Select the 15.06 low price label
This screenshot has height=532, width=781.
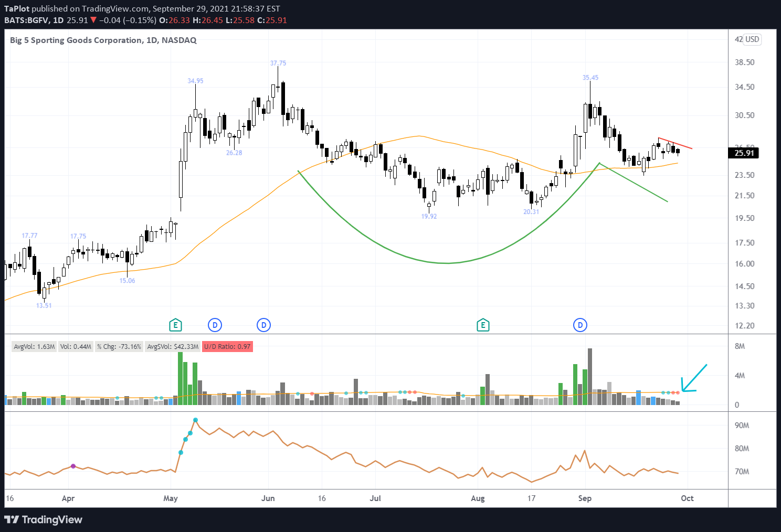click(x=127, y=281)
